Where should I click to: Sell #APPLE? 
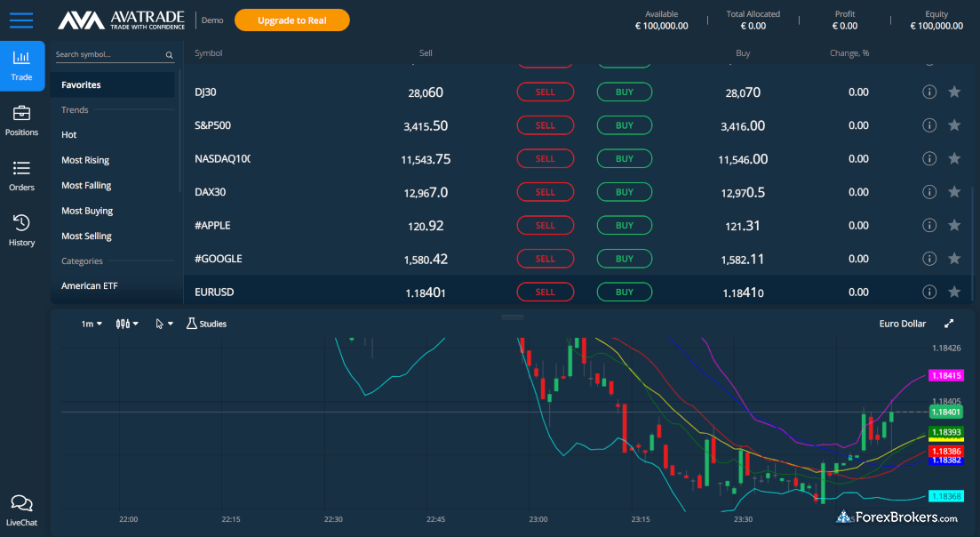(x=545, y=225)
